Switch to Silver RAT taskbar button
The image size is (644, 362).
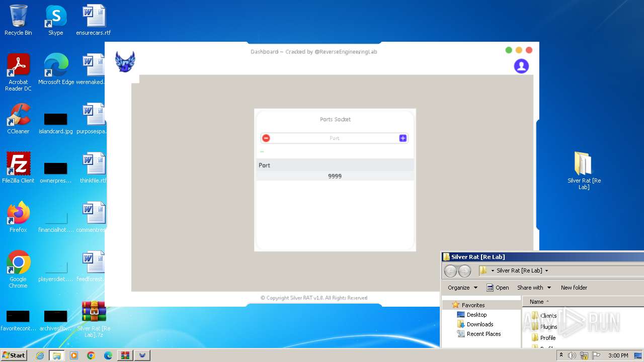(x=142, y=355)
